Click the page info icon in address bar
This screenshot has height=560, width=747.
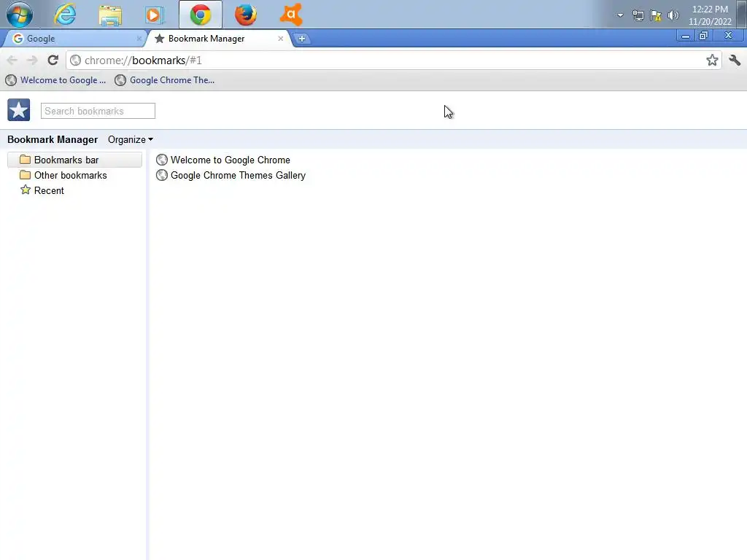click(75, 60)
